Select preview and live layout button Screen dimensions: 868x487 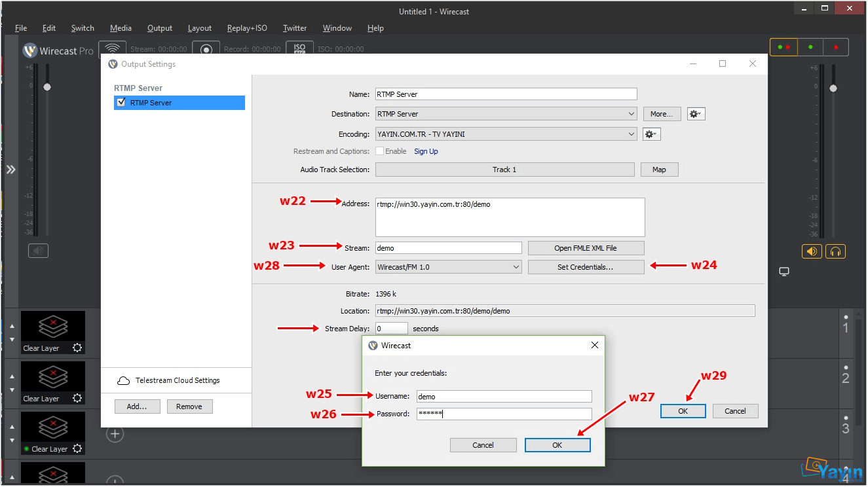point(783,47)
